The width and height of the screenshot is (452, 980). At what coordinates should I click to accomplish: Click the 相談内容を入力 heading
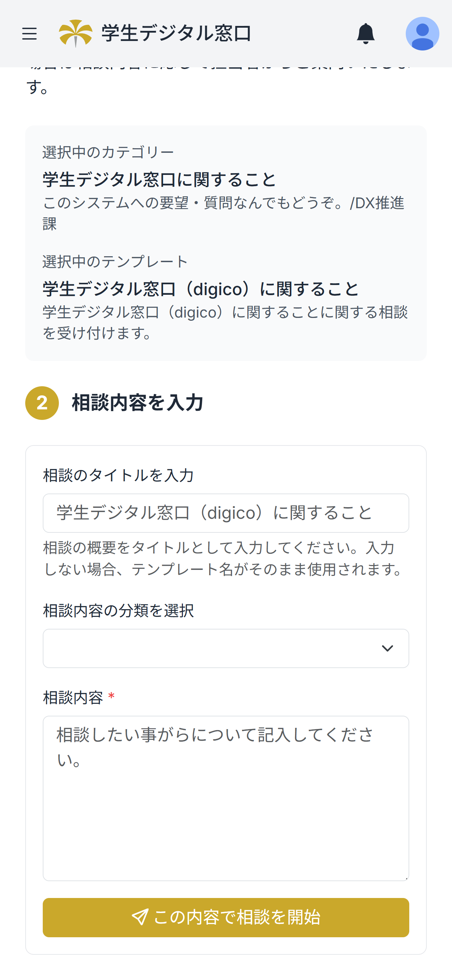tap(137, 403)
